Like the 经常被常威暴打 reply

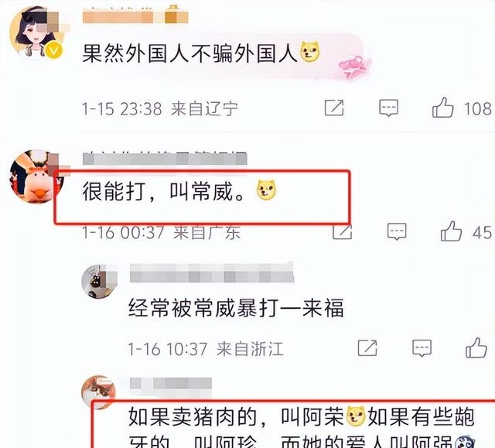pos(476,347)
